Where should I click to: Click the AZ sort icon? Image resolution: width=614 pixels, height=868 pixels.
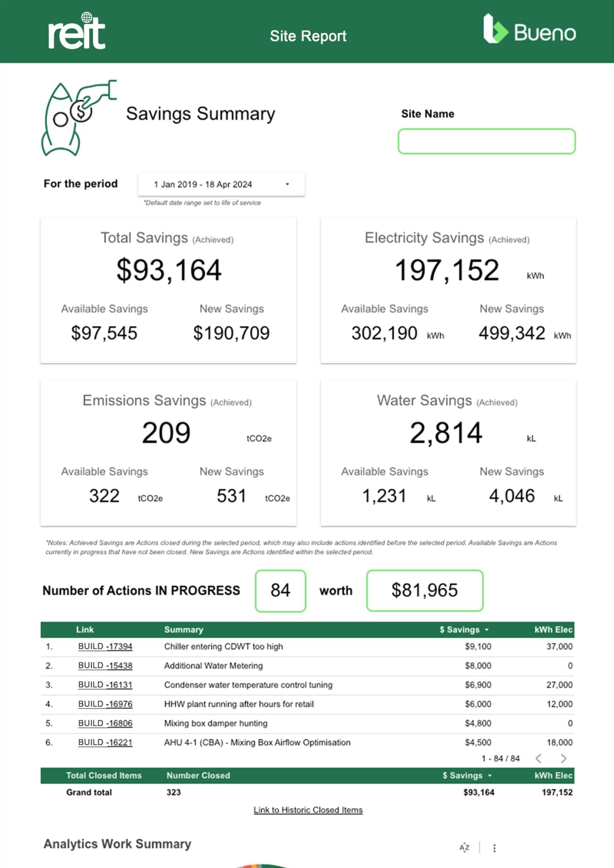click(x=464, y=848)
